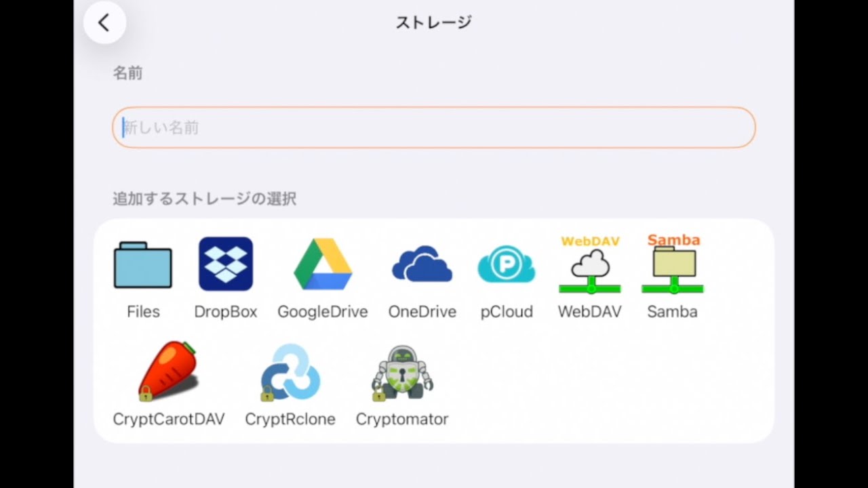Click the "OneDrive" label text
Image resolution: width=868 pixels, height=488 pixels.
click(x=422, y=312)
